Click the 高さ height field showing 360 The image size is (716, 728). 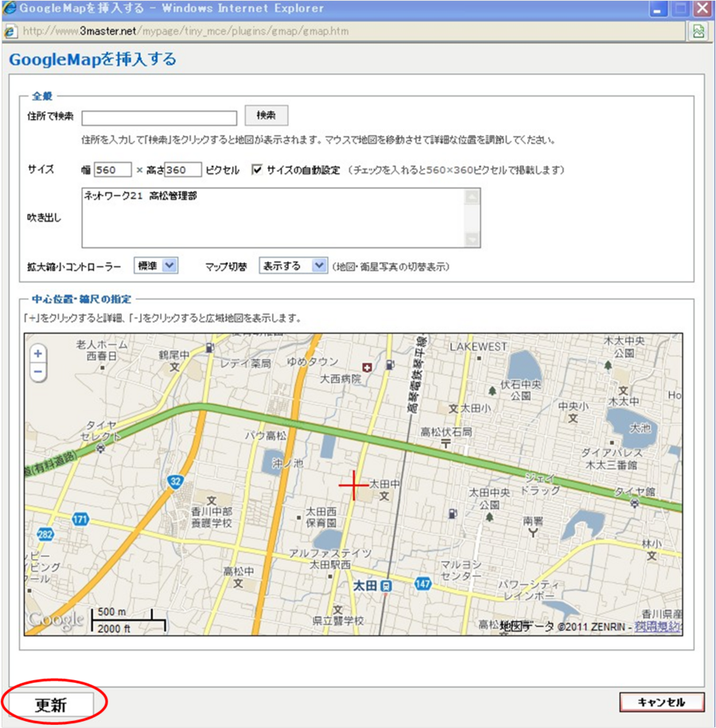(183, 170)
